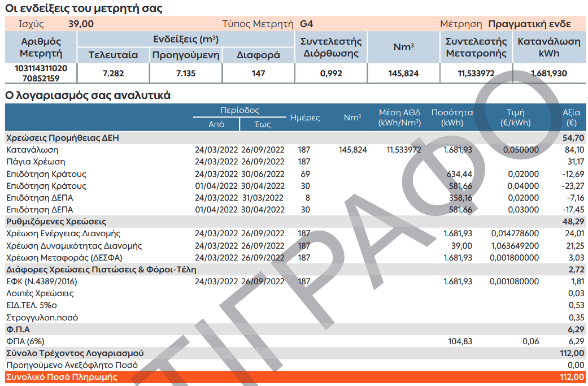The height and width of the screenshot is (386, 588).
Task: Click the 'Κατανάλωση' row label
Action: (32, 150)
